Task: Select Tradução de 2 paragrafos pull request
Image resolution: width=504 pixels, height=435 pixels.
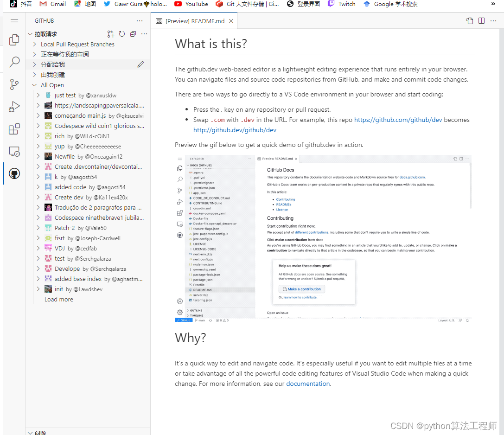Action: coord(88,208)
